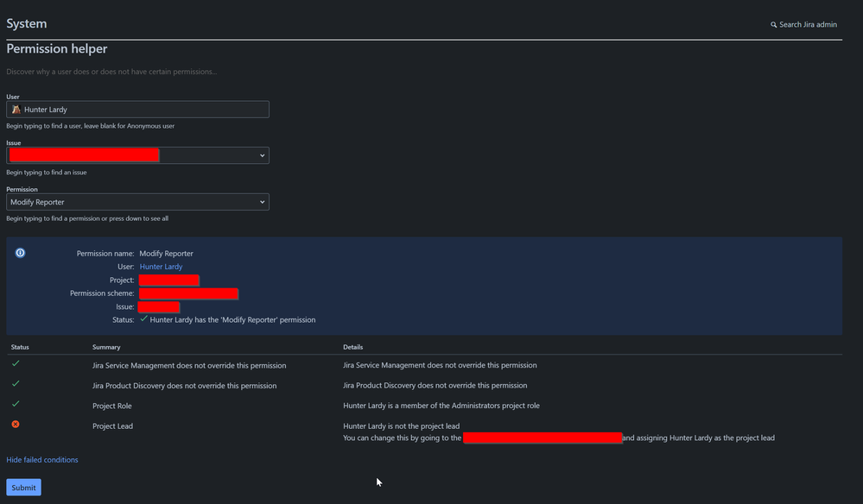The image size is (863, 504).
Task: Open Search Jira admin
Action: [x=803, y=25]
